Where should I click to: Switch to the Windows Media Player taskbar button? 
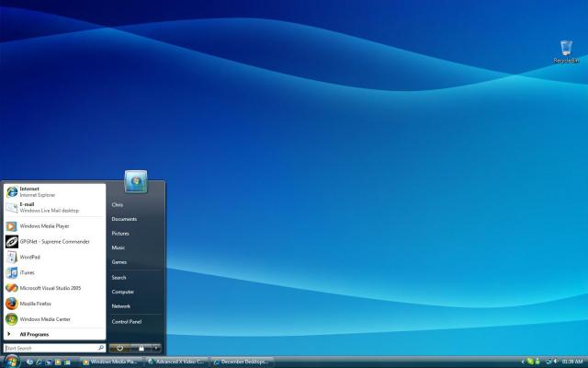pyautogui.click(x=111, y=362)
